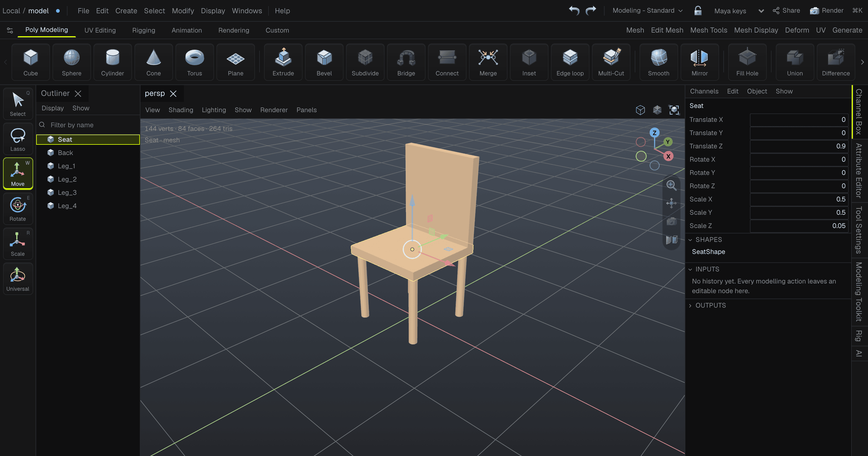Apply boolean Union
Viewport: 868px width, 456px height.
795,62
